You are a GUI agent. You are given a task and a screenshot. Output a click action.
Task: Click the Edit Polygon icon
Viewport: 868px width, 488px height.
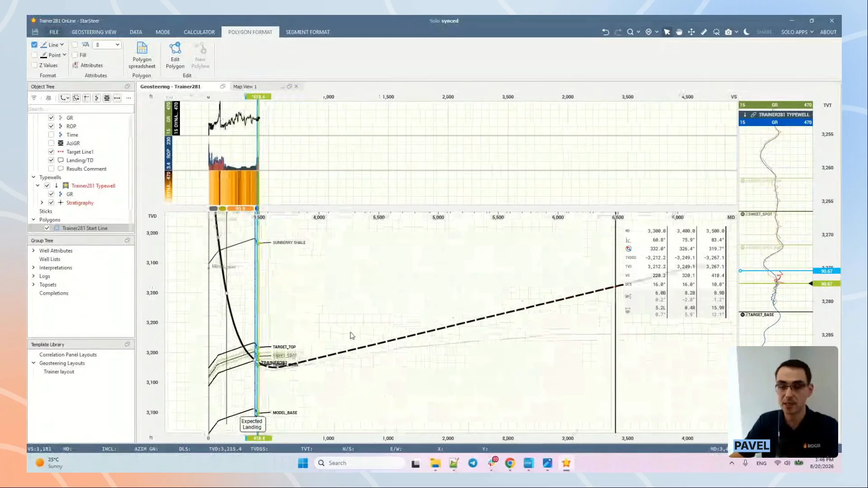175,55
